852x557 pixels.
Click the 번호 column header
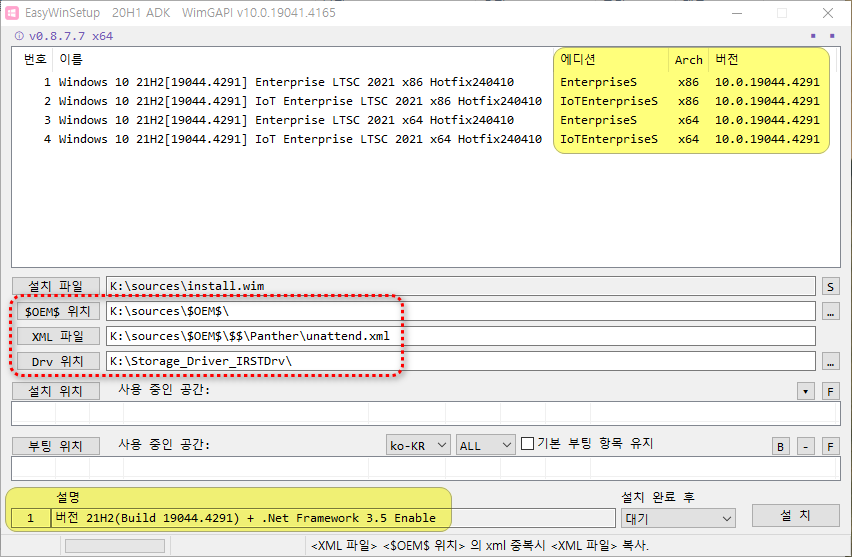(x=34, y=59)
